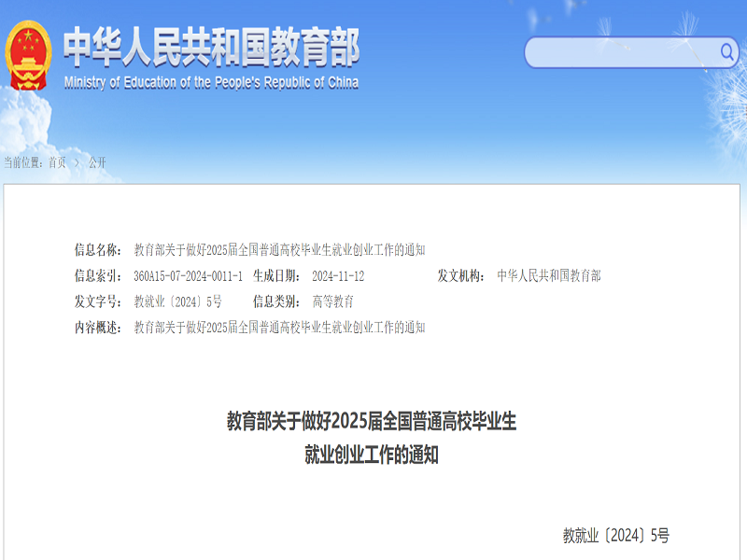Open the 公开 breadcrumb link
The image size is (747, 560).
(97, 162)
